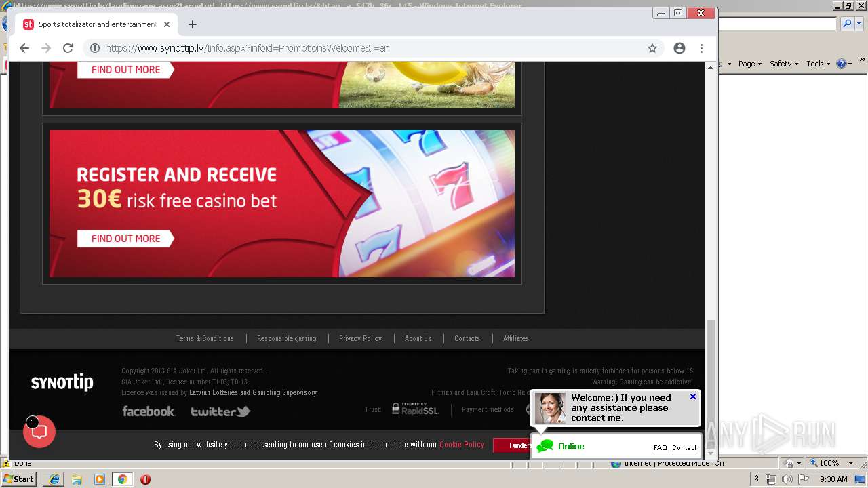Click the 9:30 AM system clock
Image resolution: width=868 pixels, height=488 pixels.
point(833,479)
